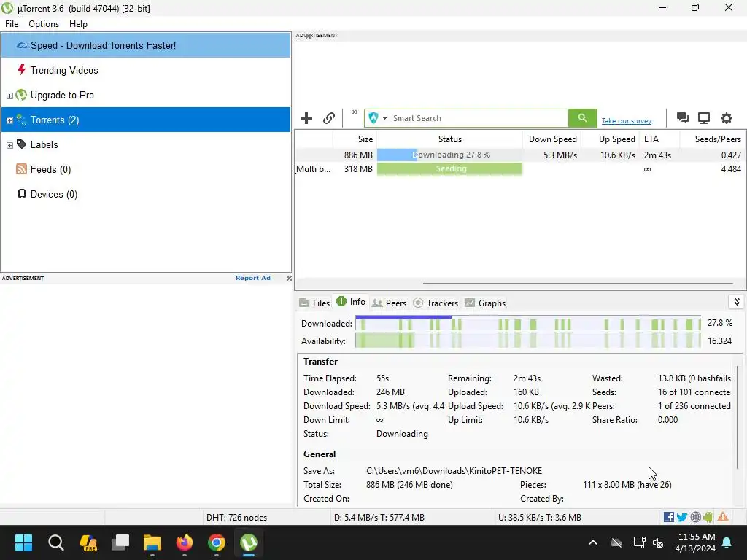The height and width of the screenshot is (560, 747).
Task: Open Preferences via the gear icon
Action: click(726, 118)
